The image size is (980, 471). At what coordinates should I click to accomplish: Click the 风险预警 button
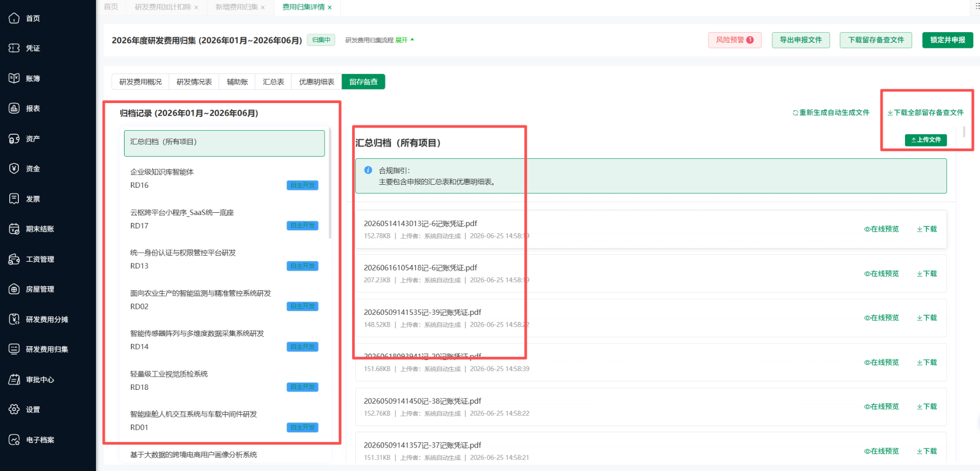tap(734, 40)
